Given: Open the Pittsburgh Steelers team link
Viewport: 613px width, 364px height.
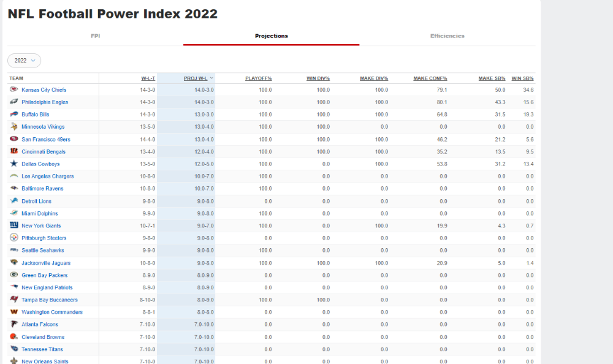Looking at the screenshot, I should (x=44, y=238).
